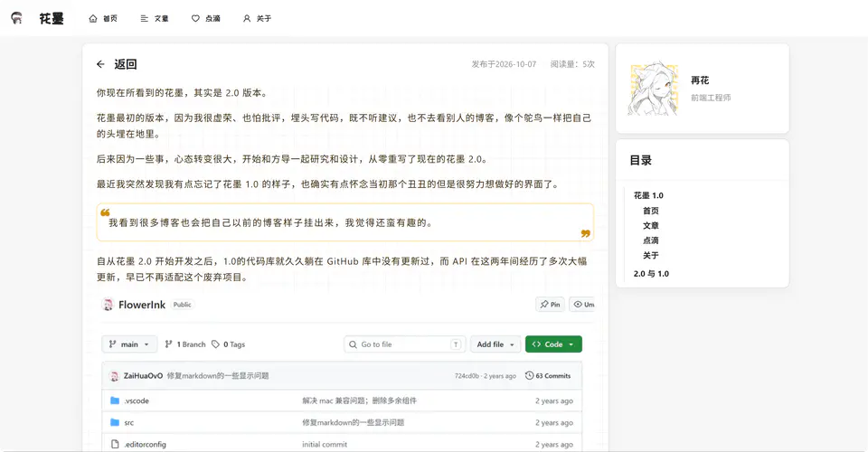Viewport: 868px width, 452px height.
Task: Click the opening quote mark icon
Action: click(105, 212)
